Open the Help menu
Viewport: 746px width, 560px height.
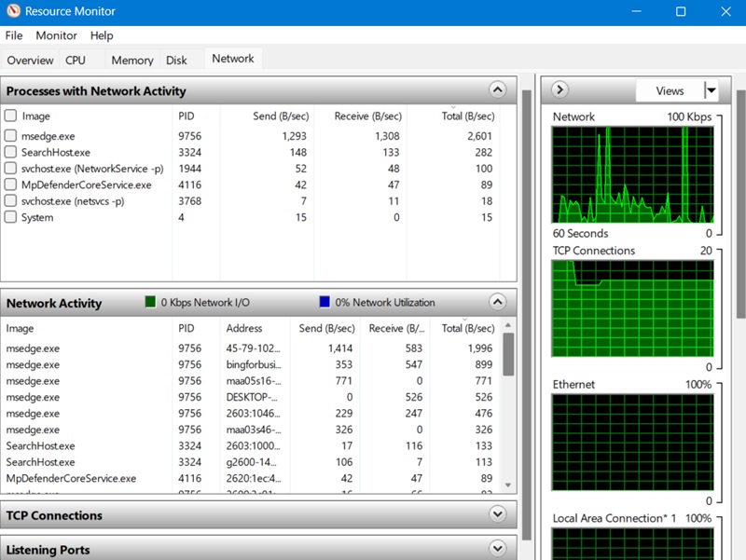click(x=101, y=35)
